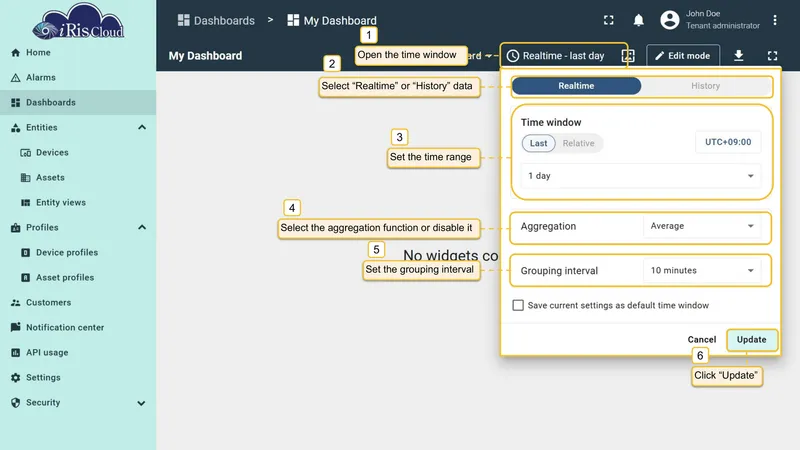Select the Last toggle option
The image size is (800, 450).
pyautogui.click(x=538, y=143)
